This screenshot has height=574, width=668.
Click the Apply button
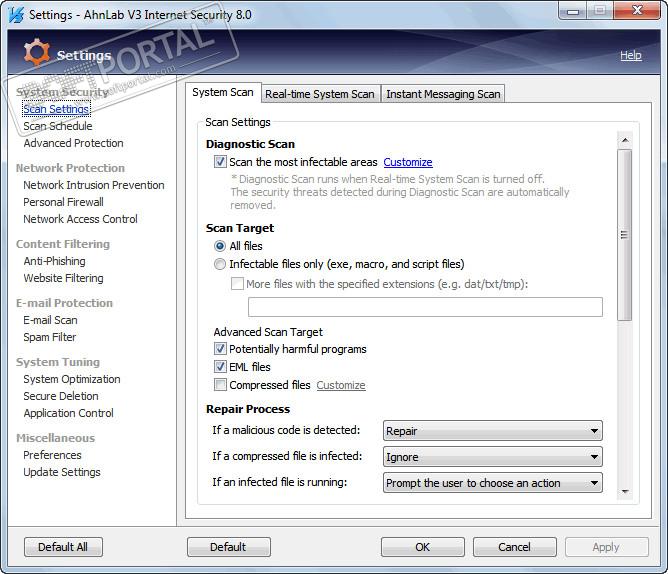pyautogui.click(x=607, y=547)
